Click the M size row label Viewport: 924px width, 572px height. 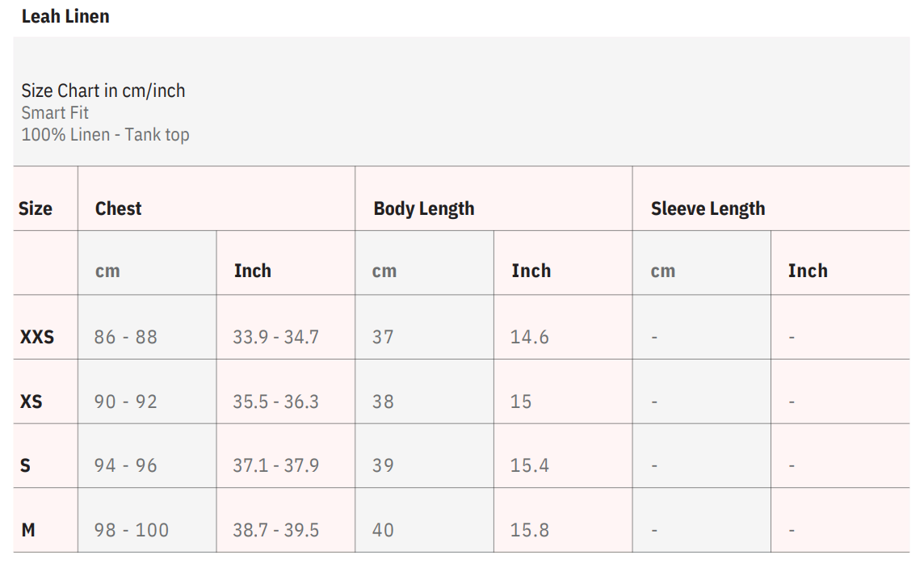tap(28, 530)
